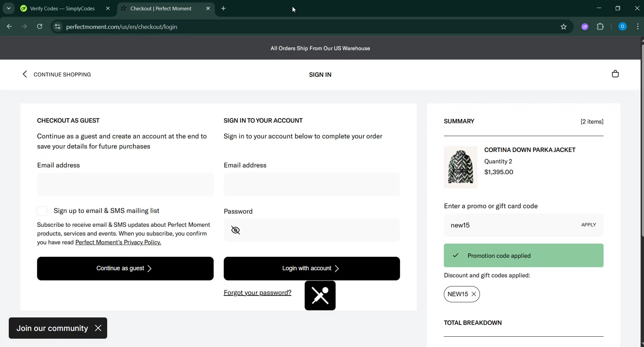Click the shipping announcement banner text
The width and height of the screenshot is (644, 347).
[320, 48]
